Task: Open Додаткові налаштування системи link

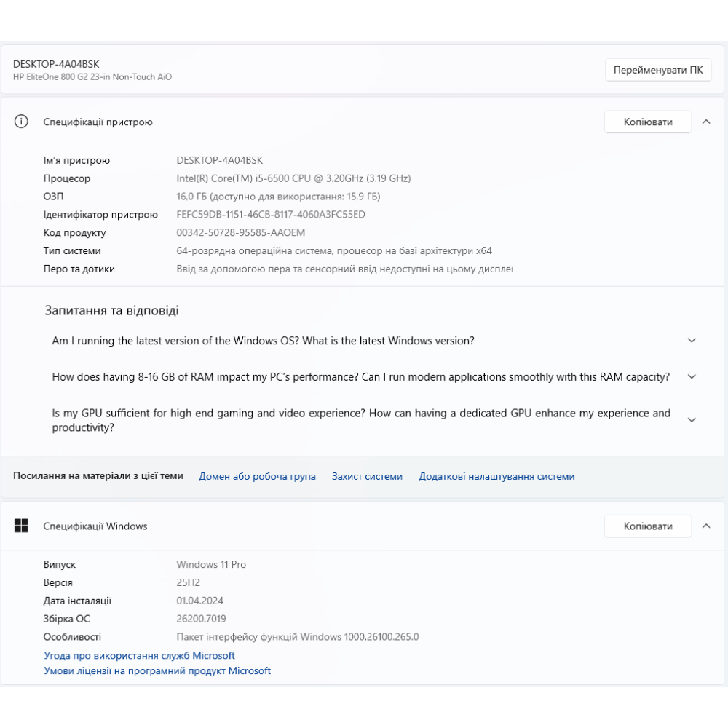Action: pos(496,477)
